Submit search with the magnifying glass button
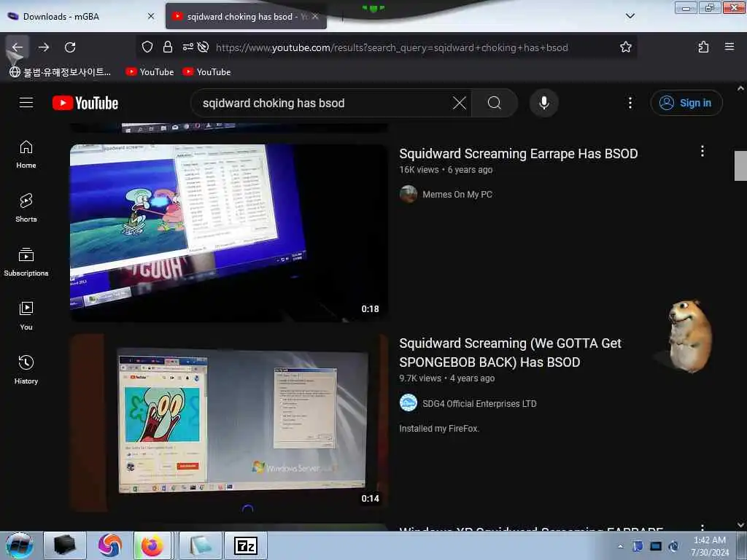This screenshot has width=747, height=560. point(495,103)
